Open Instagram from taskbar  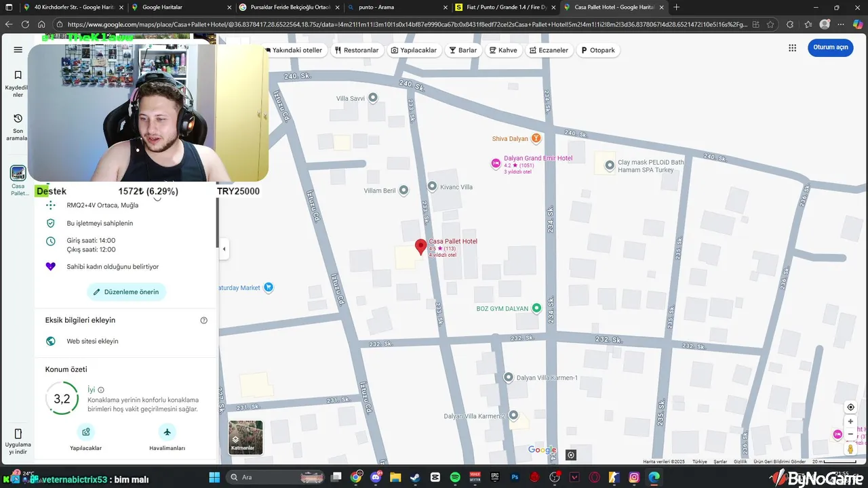coord(634,477)
